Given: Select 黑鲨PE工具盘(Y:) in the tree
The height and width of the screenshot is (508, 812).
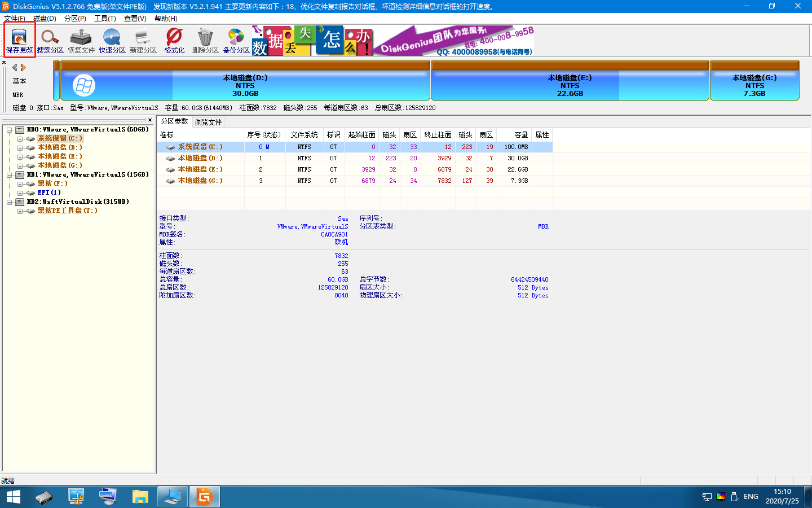Looking at the screenshot, I should (x=67, y=211).
